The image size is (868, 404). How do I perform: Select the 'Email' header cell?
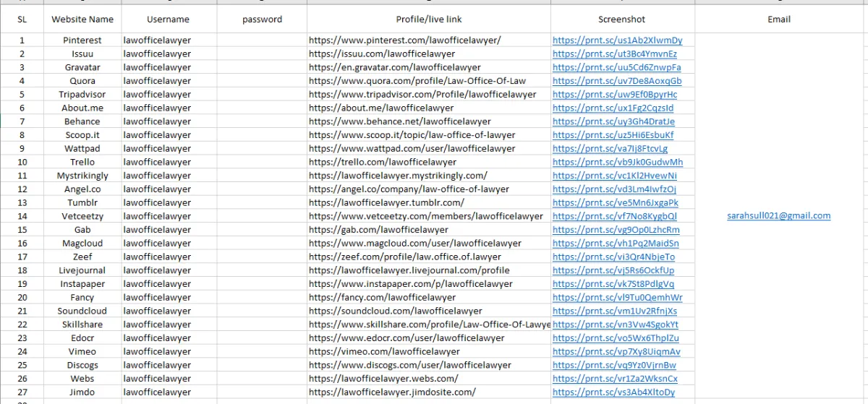click(x=779, y=19)
